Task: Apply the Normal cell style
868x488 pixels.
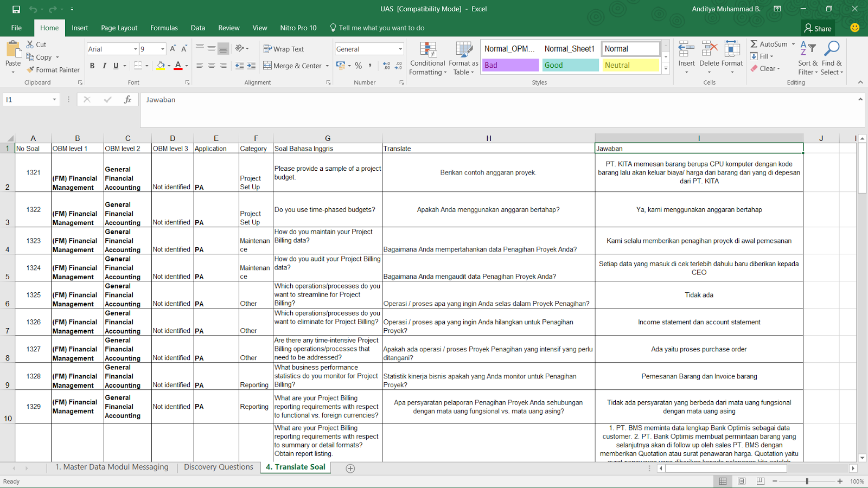Action: click(630, 49)
